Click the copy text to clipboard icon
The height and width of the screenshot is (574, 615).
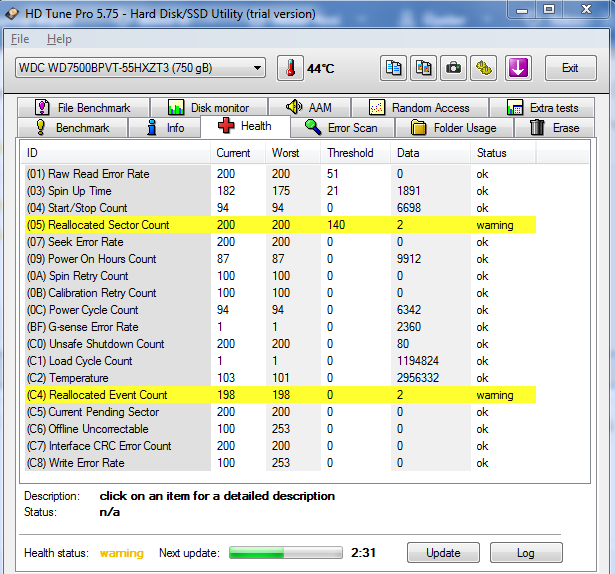click(393, 68)
